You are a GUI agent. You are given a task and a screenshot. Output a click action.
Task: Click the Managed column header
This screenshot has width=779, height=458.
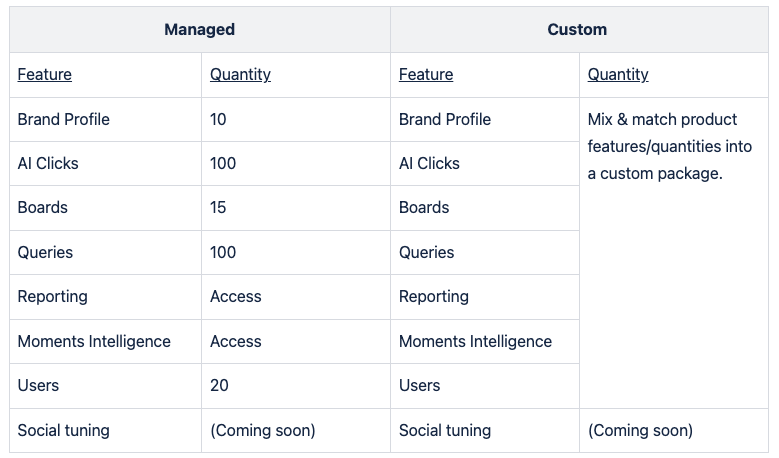(x=199, y=29)
